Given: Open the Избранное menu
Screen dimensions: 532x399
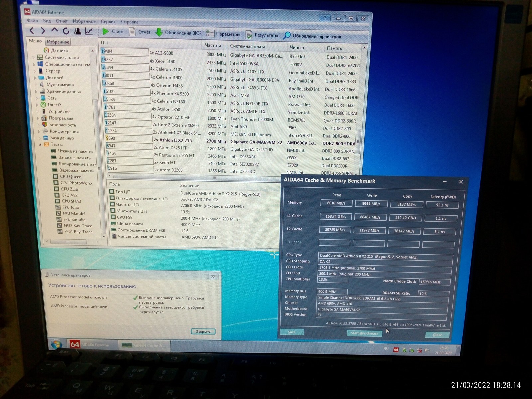Looking at the screenshot, I should point(84,21).
